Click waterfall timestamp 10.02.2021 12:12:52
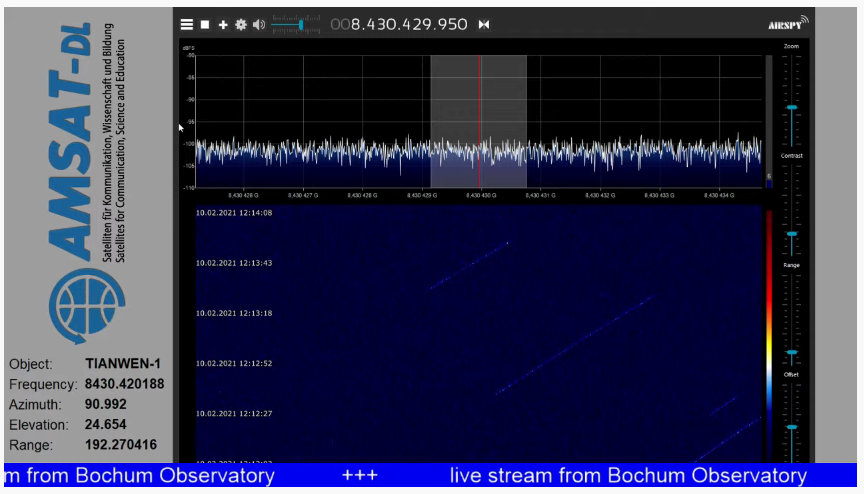 (x=234, y=363)
